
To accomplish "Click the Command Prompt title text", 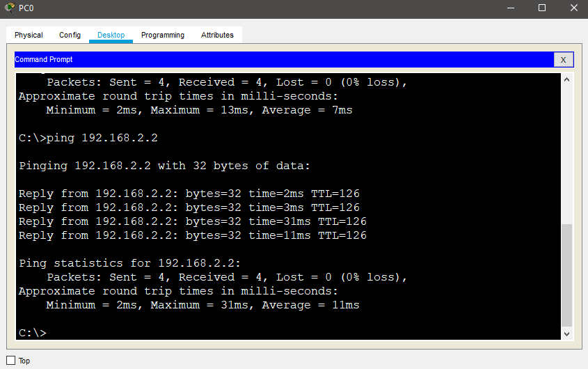I will 44,59.
